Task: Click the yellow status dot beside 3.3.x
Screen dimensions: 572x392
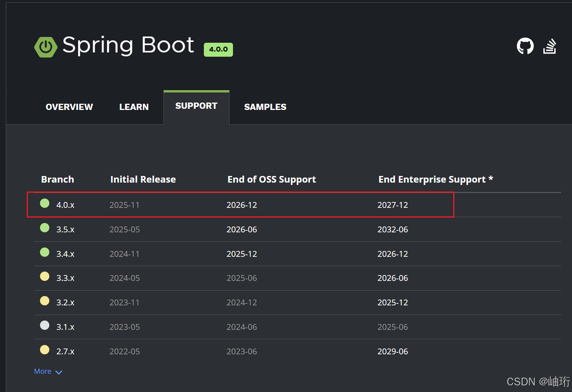Action: tap(44, 276)
